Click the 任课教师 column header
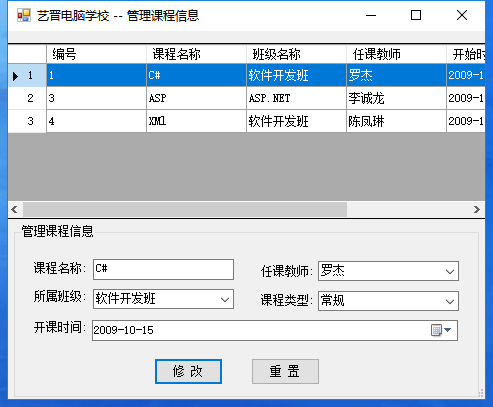 pos(396,54)
